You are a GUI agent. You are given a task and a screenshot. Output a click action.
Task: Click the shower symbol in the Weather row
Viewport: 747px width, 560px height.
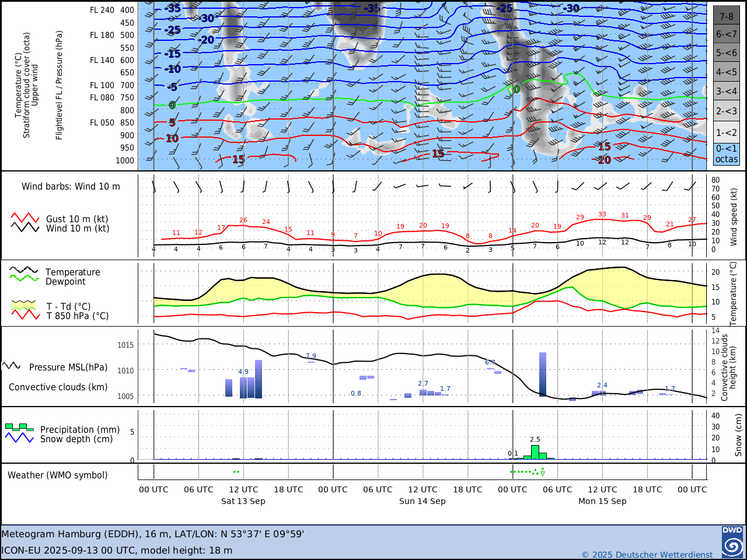[x=543, y=473]
